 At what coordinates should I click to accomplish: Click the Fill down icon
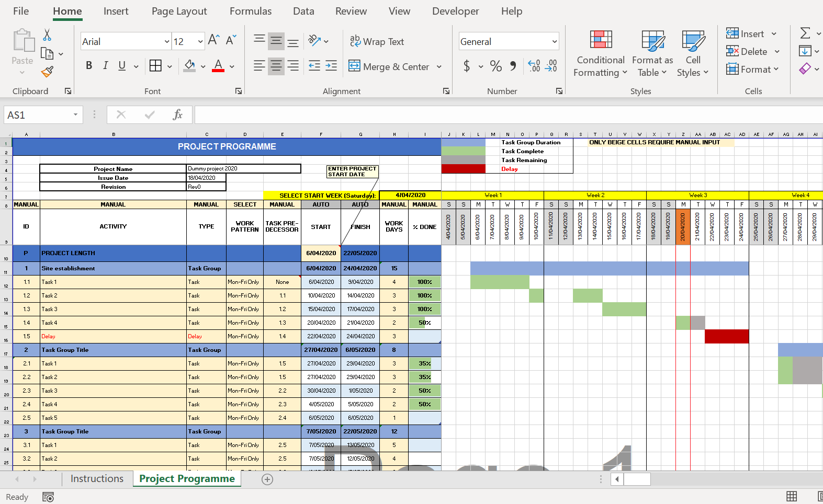[x=805, y=51]
